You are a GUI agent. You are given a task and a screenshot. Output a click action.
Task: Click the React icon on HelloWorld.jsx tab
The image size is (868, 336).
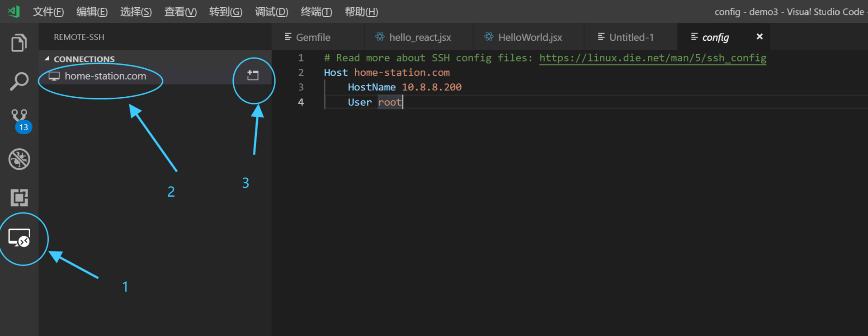click(489, 37)
